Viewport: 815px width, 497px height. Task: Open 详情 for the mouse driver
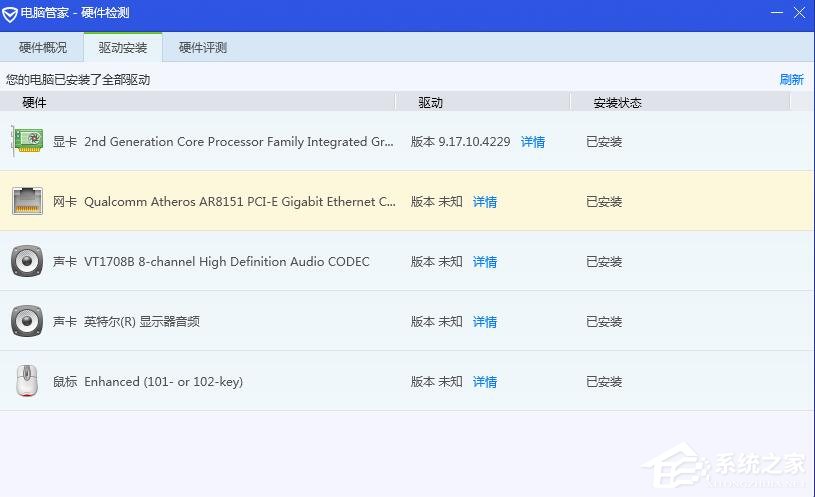[x=485, y=382]
